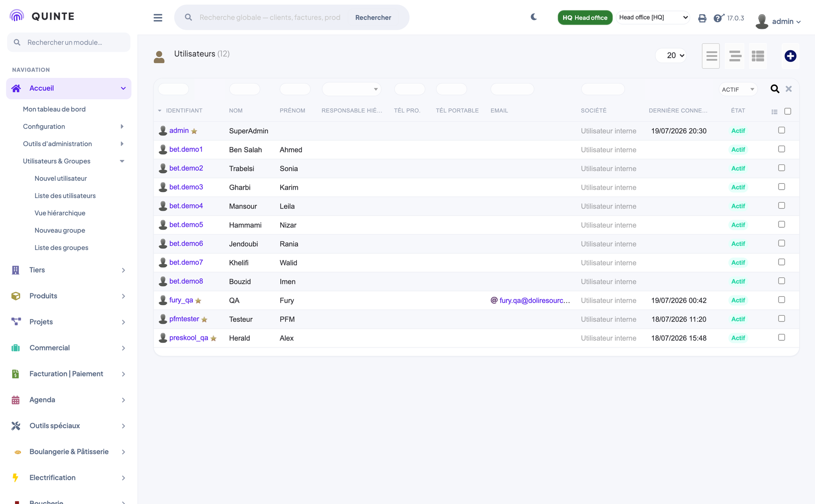Add new user with plus icon
815x504 pixels.
(x=790, y=56)
